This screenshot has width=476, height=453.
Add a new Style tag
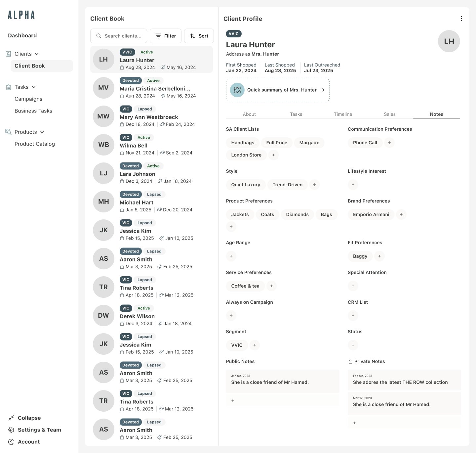click(314, 185)
